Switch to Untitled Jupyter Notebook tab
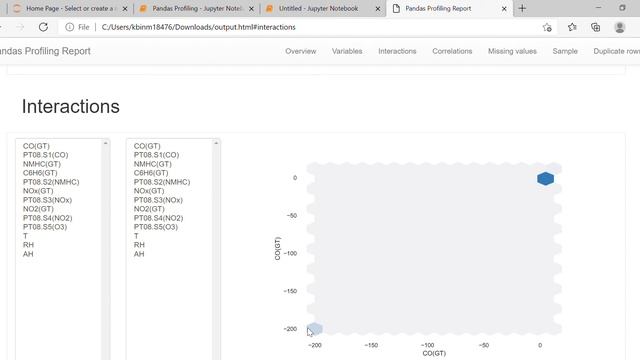The height and width of the screenshot is (360, 640). [322, 8]
